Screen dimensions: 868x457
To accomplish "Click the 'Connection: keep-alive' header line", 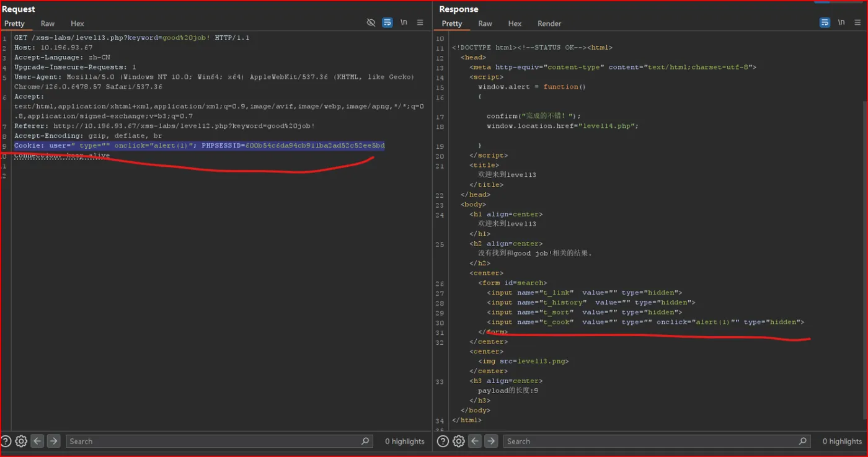I will pyautogui.click(x=62, y=156).
